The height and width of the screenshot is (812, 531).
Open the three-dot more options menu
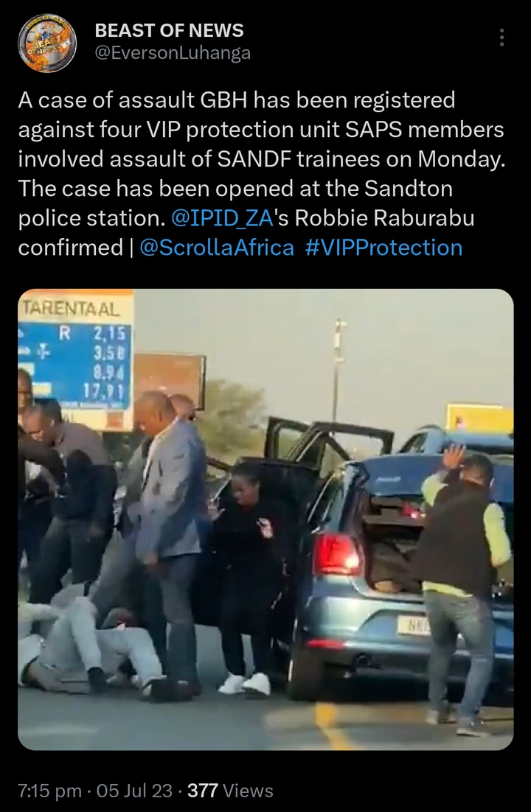pos(502,38)
